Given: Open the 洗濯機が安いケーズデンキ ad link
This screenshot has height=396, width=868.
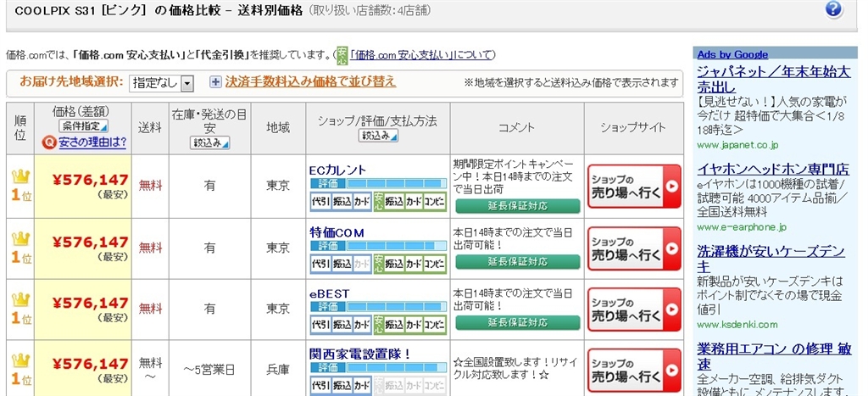Looking at the screenshot, I should [771, 259].
